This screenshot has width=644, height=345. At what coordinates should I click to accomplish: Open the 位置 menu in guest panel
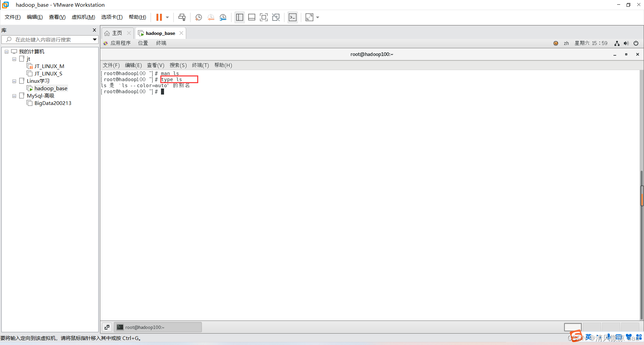[143, 43]
